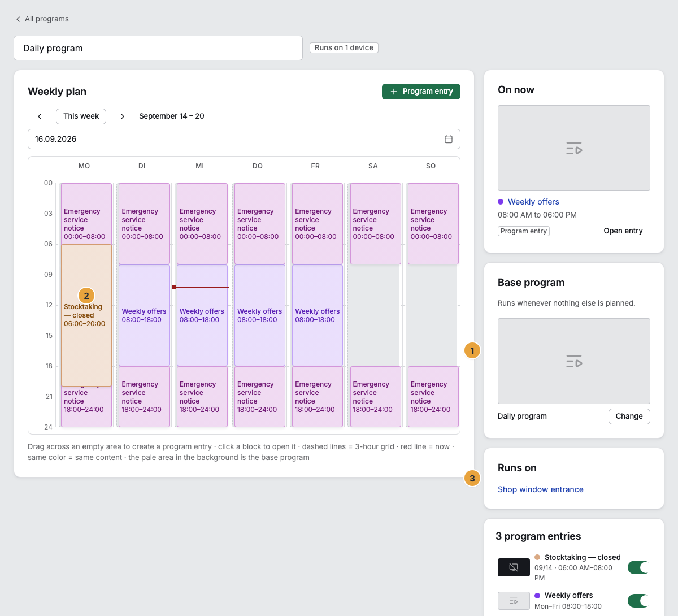Click the Weekly offers entry playlist thumbnail
This screenshot has width=678, height=616.
tap(514, 601)
